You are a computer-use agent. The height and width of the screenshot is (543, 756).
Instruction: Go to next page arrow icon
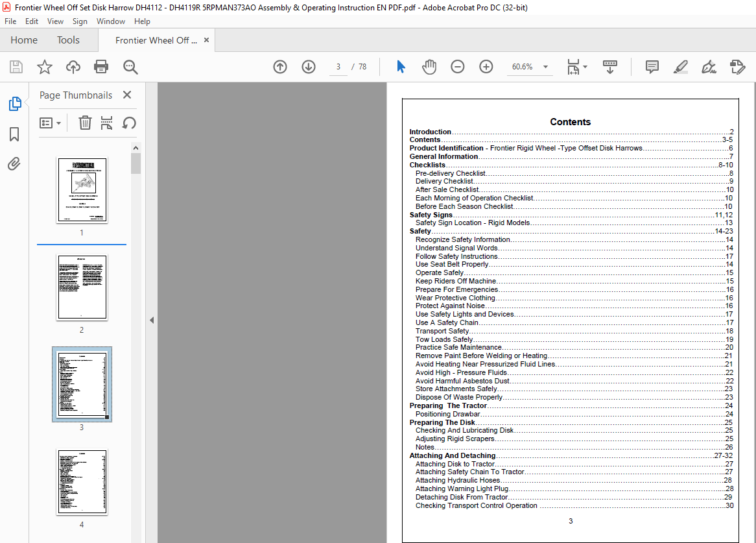coord(309,67)
